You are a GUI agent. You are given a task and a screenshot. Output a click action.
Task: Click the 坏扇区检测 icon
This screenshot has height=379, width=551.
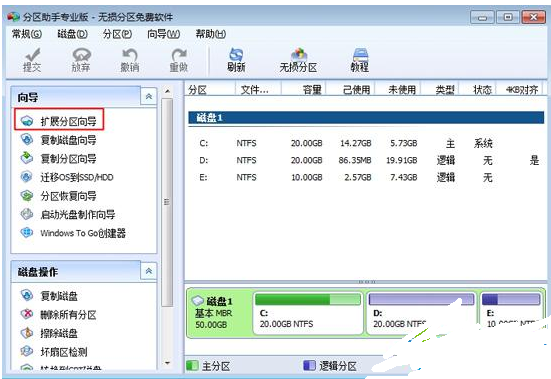point(27,351)
